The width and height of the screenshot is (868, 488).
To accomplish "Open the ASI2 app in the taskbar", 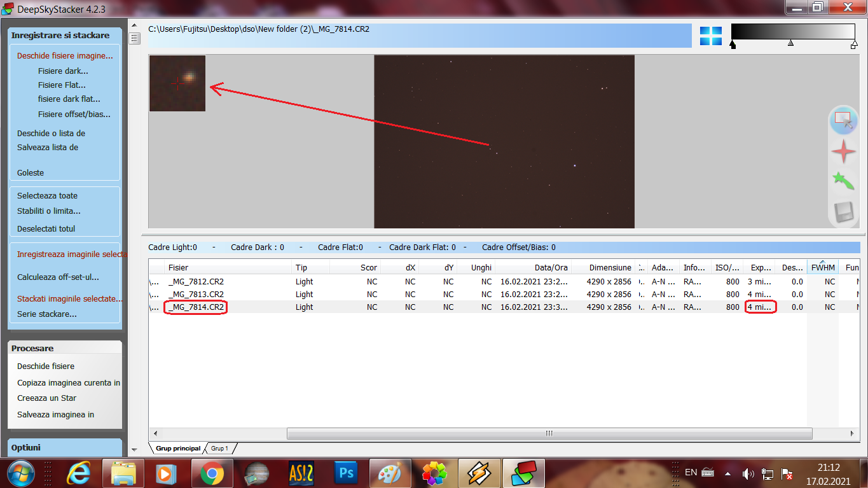I will 301,473.
